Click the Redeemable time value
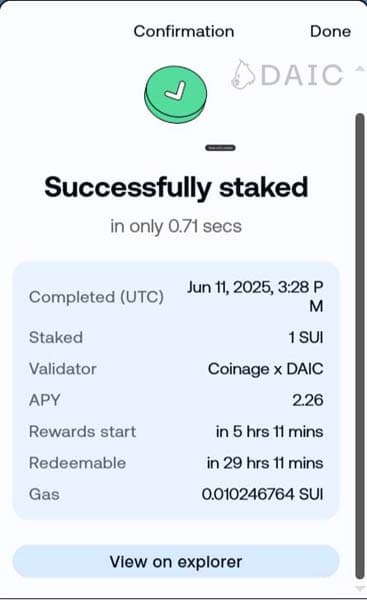367x600 pixels. (x=265, y=463)
